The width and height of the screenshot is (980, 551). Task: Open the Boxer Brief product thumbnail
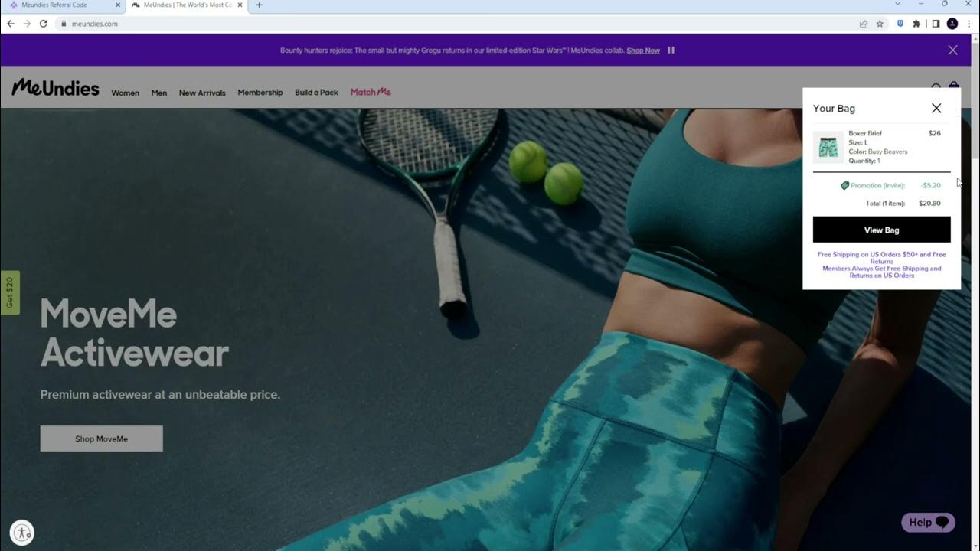coord(828,148)
